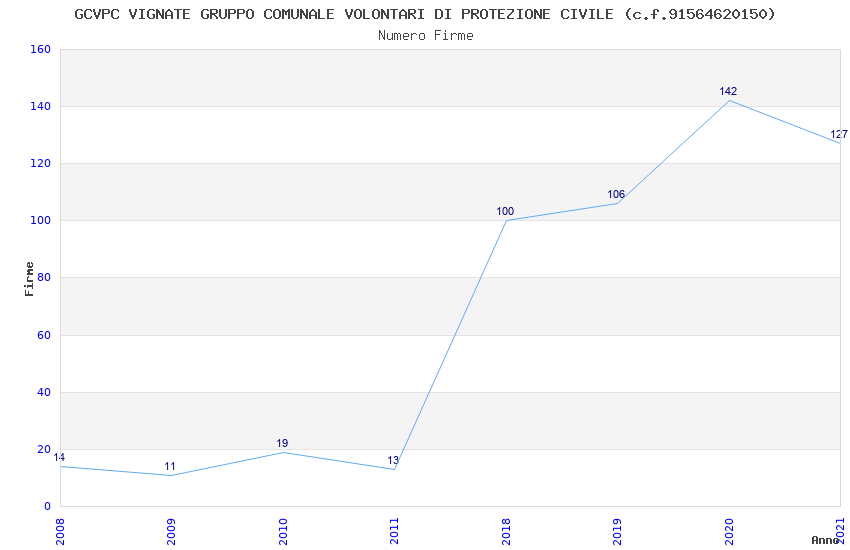Click the y-axis tick label 100
850x550 pixels.
coord(40,221)
